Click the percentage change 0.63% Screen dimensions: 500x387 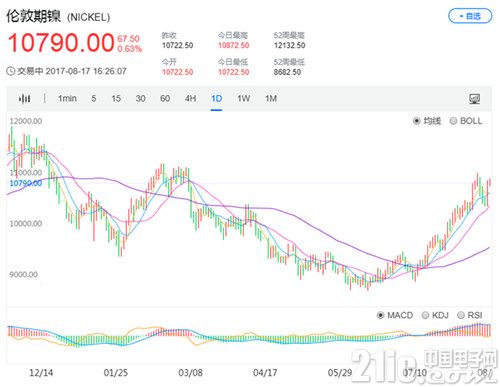click(x=130, y=49)
